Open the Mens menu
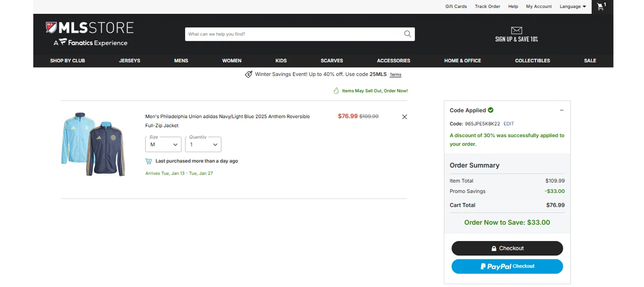This screenshot has height=287, width=644. click(181, 61)
